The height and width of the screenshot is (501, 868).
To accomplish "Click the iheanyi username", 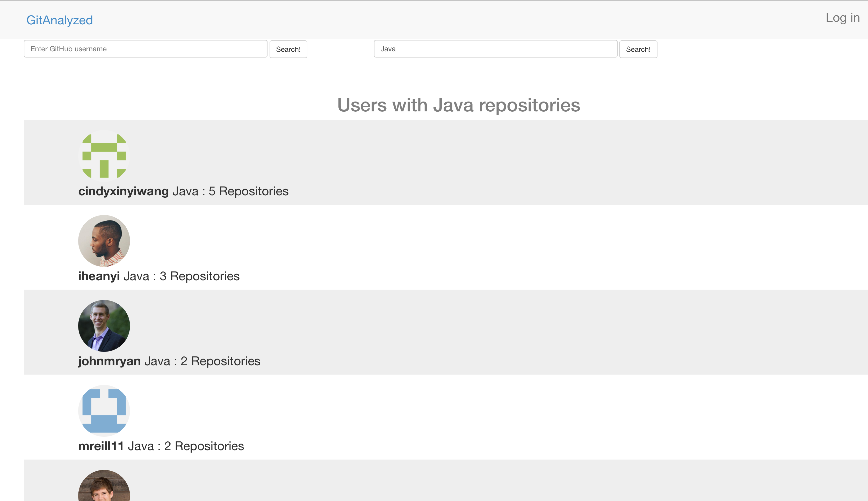I will coord(99,276).
